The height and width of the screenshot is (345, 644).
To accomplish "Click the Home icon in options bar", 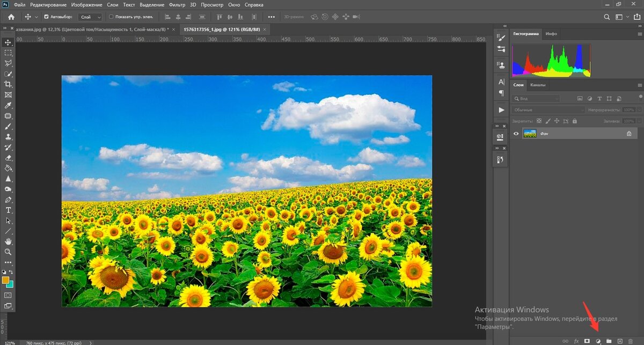I will click(11, 17).
